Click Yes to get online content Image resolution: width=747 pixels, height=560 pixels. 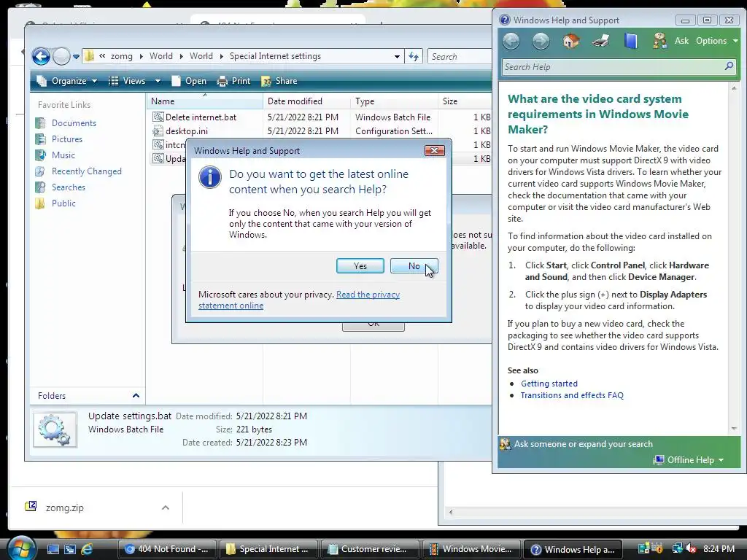coord(360,265)
